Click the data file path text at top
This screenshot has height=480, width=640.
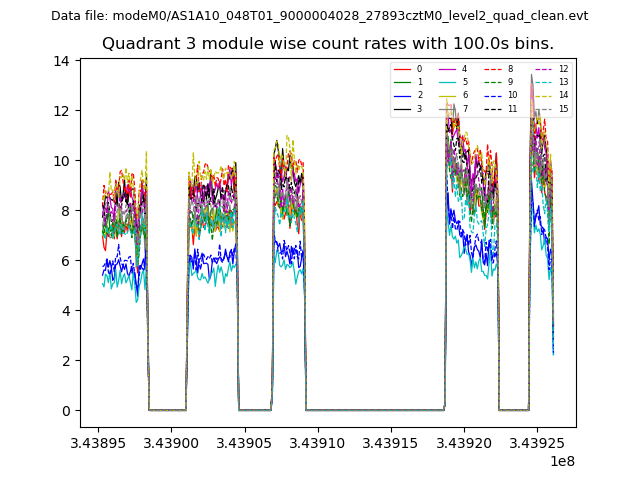tap(319, 16)
